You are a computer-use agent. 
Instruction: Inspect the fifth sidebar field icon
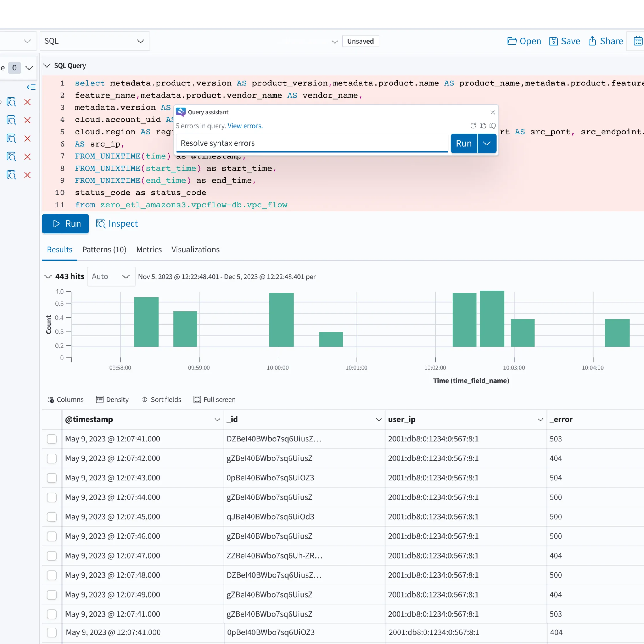coord(11,175)
